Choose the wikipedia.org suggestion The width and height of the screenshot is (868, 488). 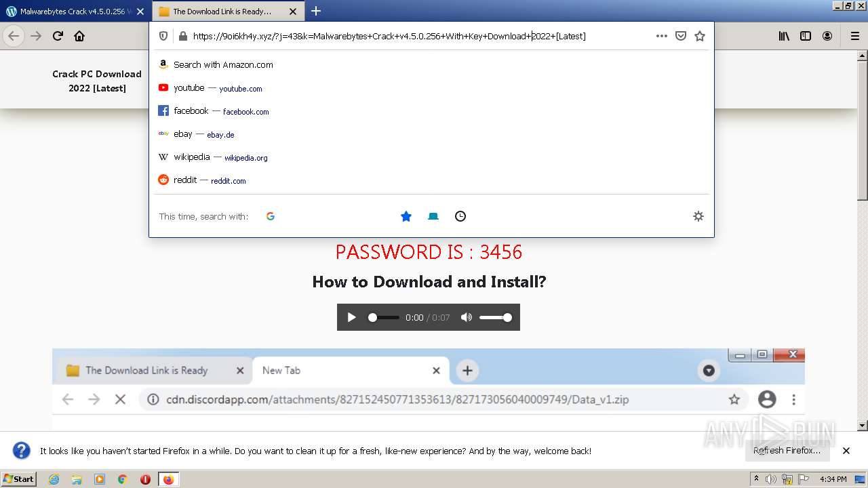tap(431, 157)
